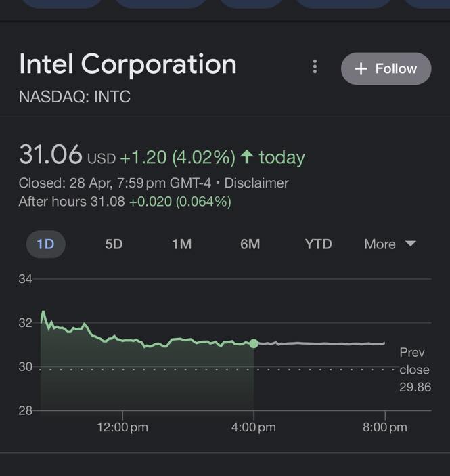
Task: Click the NASDAQ: INTC ticker label
Action: [x=74, y=96]
